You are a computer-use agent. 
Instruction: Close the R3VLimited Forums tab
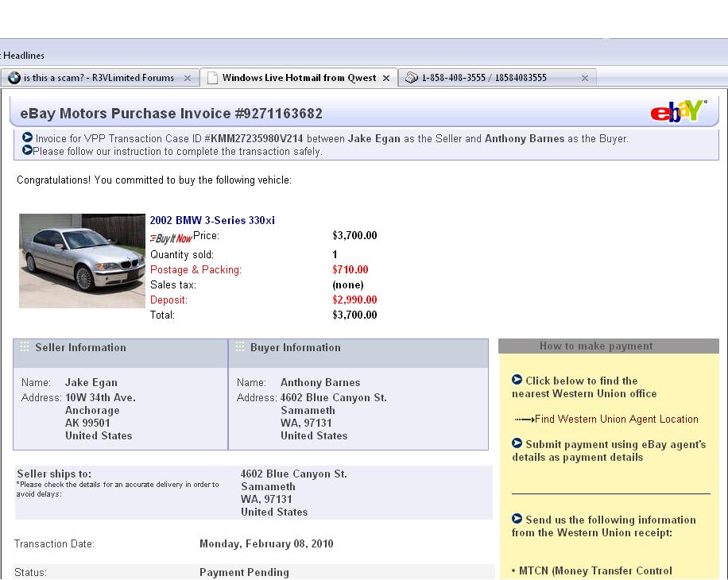[x=188, y=78]
